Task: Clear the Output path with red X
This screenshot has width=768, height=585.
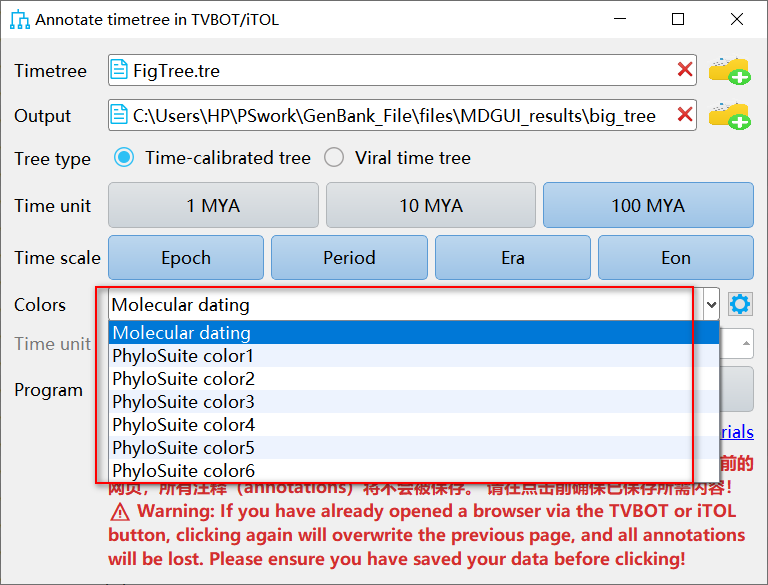Action: point(685,115)
